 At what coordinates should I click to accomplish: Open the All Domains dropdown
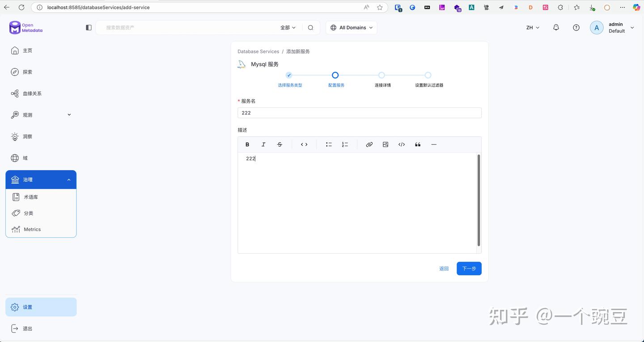point(352,28)
